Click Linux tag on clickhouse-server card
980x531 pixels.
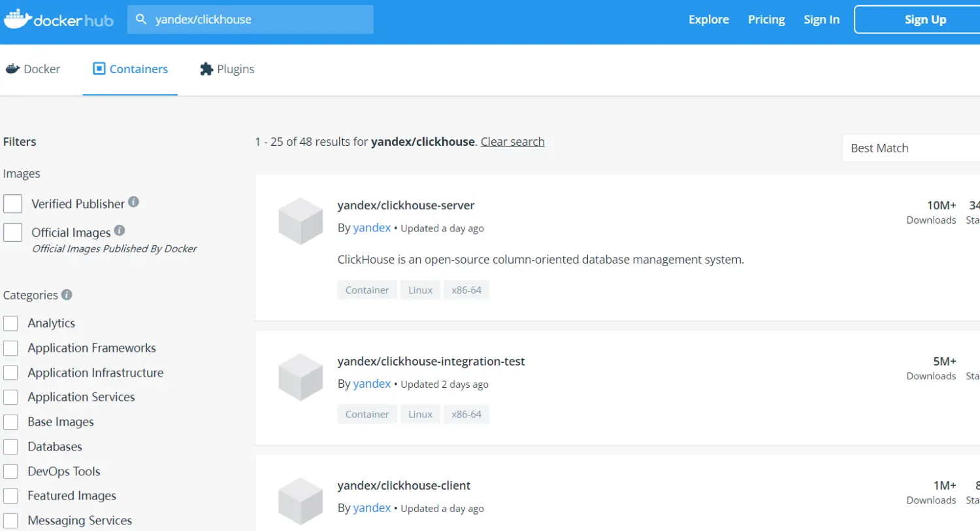[x=420, y=290]
